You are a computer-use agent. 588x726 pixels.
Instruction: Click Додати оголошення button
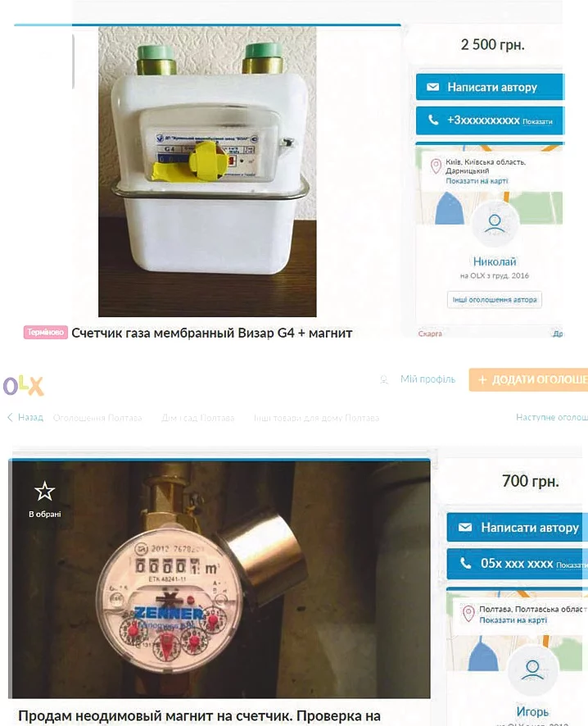528,379
